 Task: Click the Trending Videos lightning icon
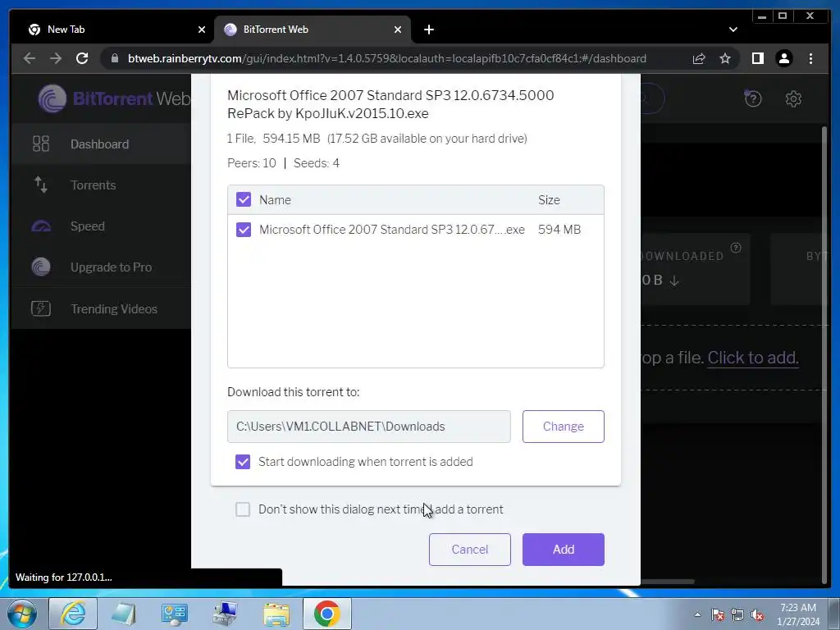point(41,308)
